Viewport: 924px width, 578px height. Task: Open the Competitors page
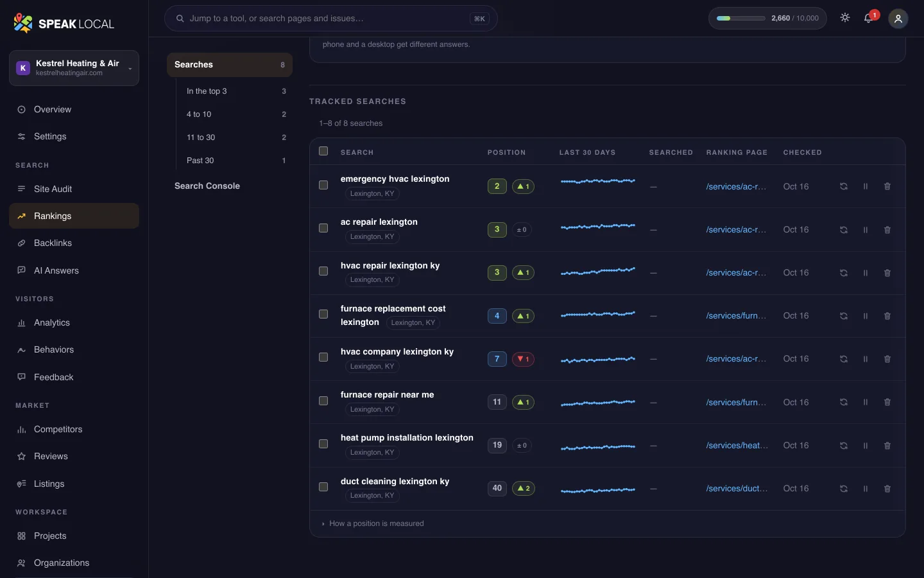pos(74,429)
